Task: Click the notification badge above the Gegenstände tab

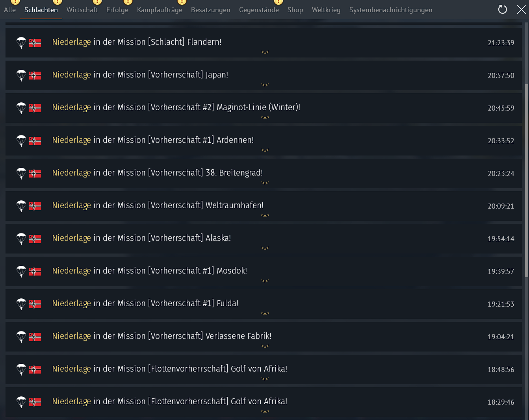Action: pyautogui.click(x=278, y=2)
